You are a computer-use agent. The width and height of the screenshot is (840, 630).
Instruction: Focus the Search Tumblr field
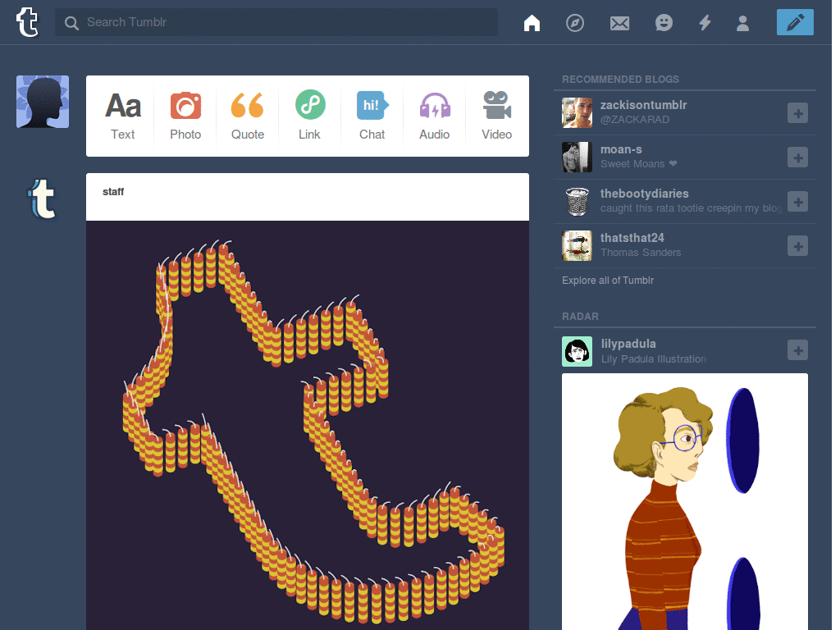276,22
